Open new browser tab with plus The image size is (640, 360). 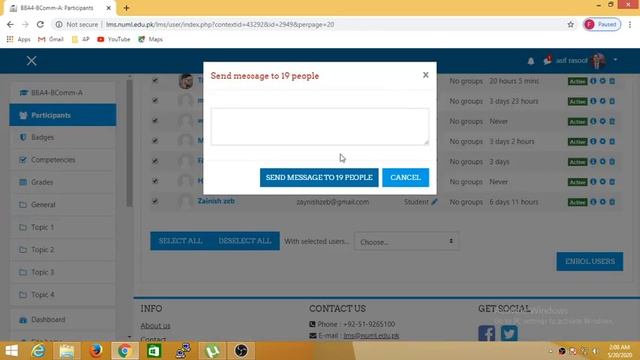pos(127,8)
